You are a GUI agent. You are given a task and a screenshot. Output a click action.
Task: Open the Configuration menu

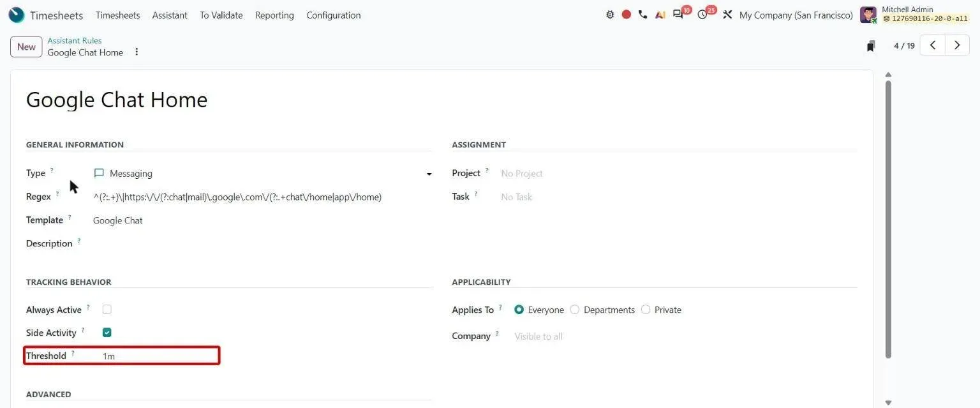coord(333,15)
